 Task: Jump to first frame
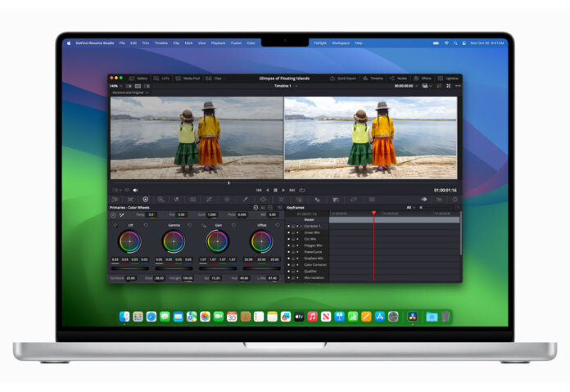click(x=259, y=190)
